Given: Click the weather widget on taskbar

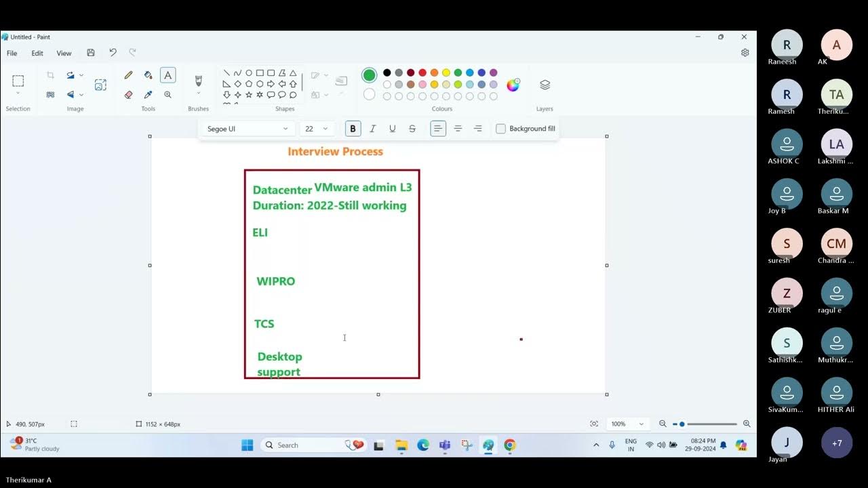Looking at the screenshot, I should pyautogui.click(x=35, y=445).
